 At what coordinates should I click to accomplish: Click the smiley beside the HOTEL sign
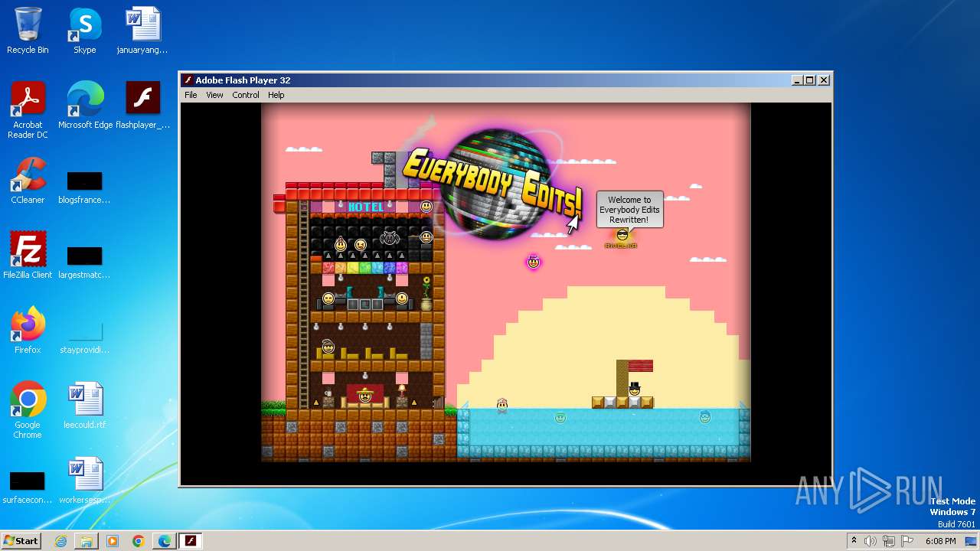pyautogui.click(x=426, y=207)
